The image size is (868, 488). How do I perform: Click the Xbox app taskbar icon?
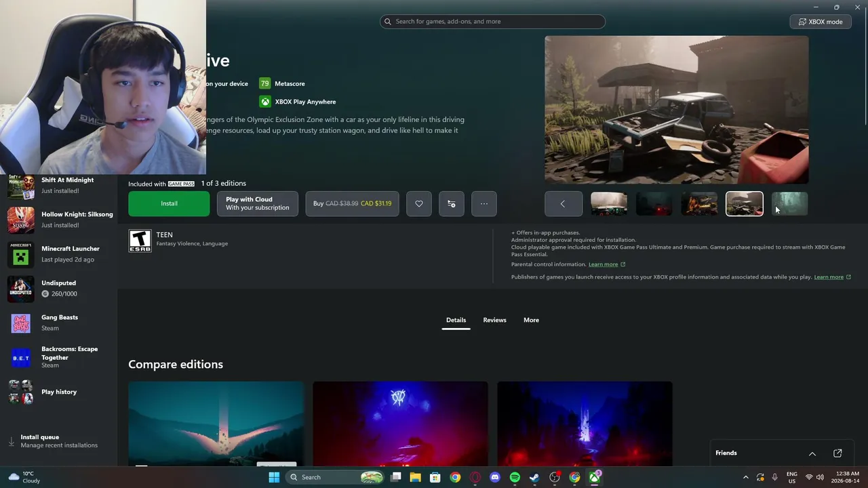point(595,477)
